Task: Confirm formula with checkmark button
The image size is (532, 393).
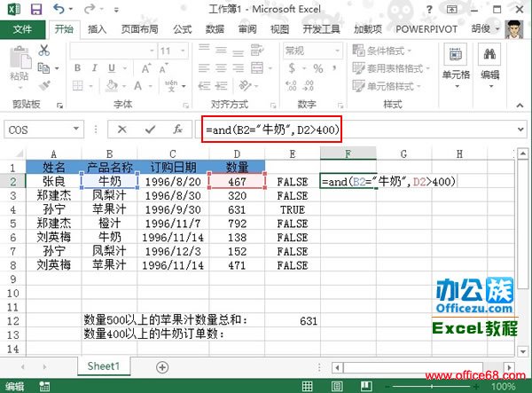Action: pos(150,130)
